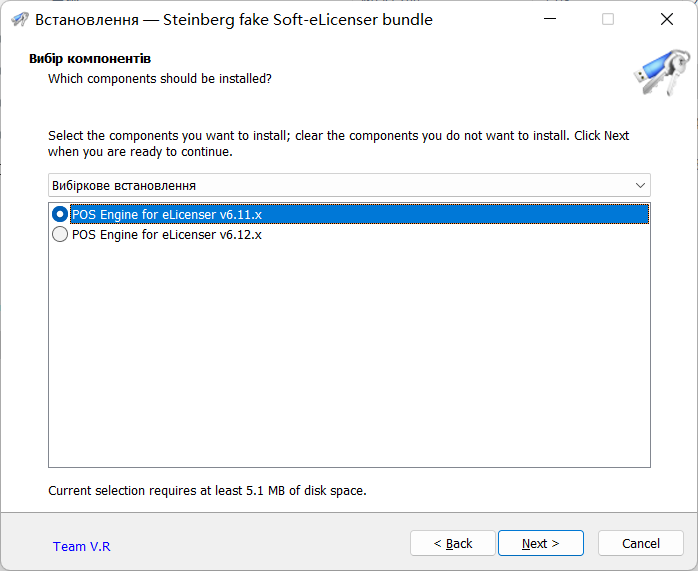
Task: Click empty area of components list
Action: [x=350, y=360]
